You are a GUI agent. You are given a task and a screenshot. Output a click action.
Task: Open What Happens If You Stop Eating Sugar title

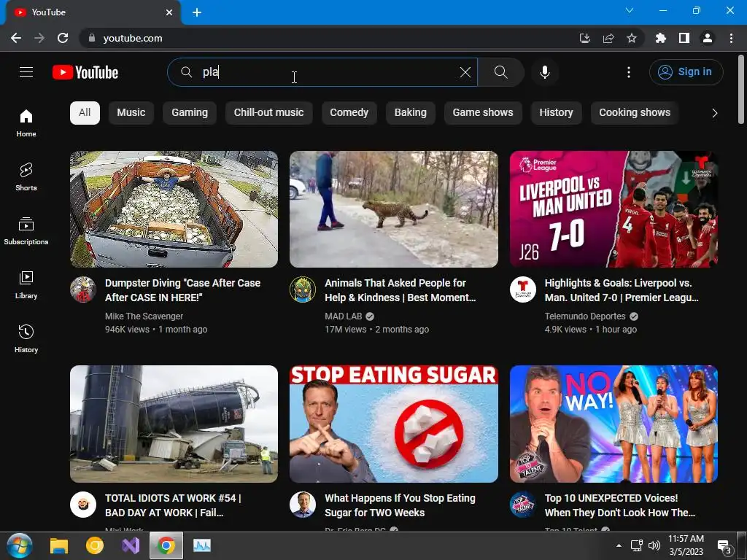pyautogui.click(x=400, y=505)
